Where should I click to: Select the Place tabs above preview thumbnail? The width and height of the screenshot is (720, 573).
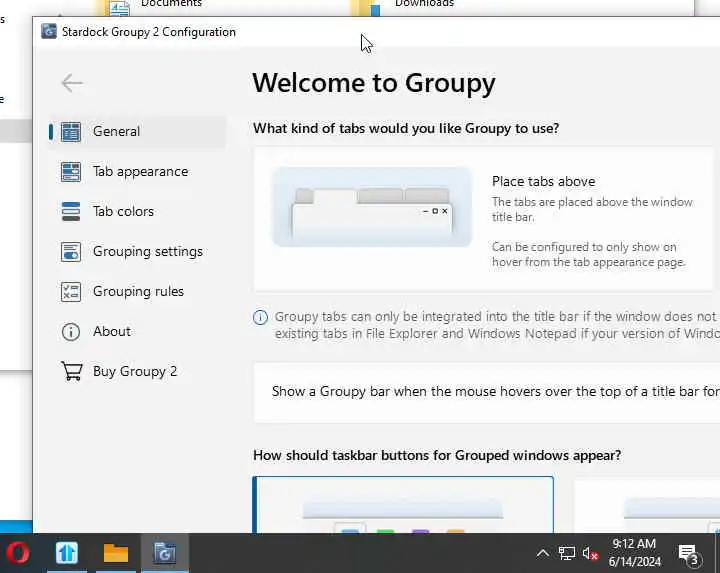pyautogui.click(x=372, y=207)
